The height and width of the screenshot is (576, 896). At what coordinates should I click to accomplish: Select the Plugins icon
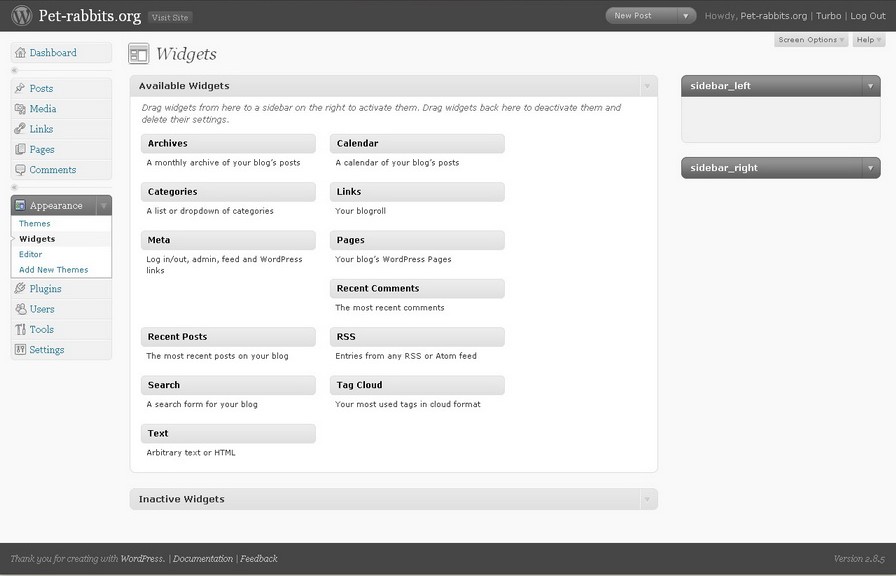pos(22,288)
